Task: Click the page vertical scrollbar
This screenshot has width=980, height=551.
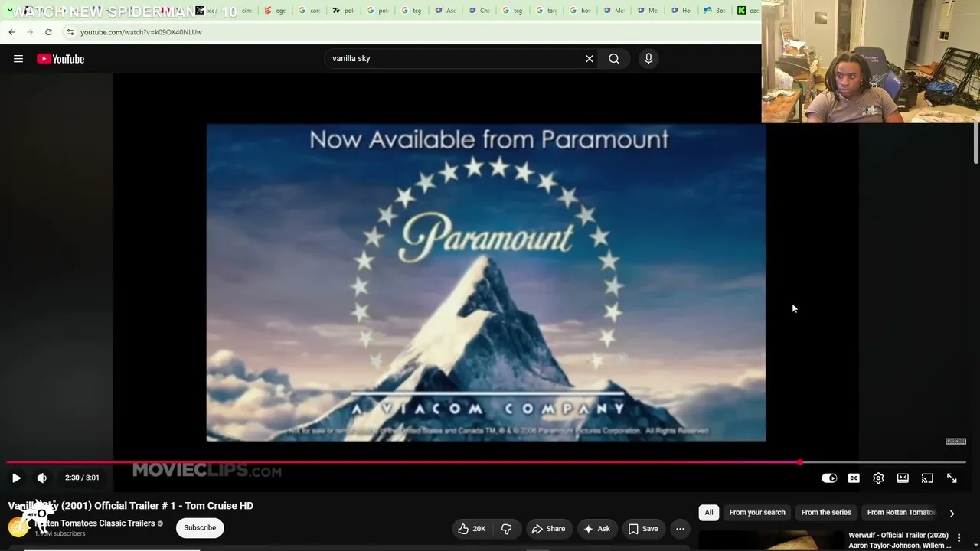Action: tap(975, 142)
